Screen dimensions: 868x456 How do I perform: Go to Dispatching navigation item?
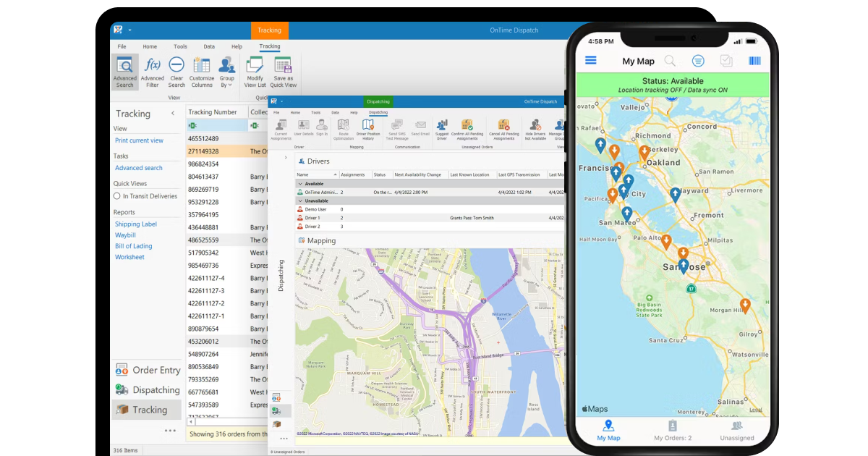148,389
